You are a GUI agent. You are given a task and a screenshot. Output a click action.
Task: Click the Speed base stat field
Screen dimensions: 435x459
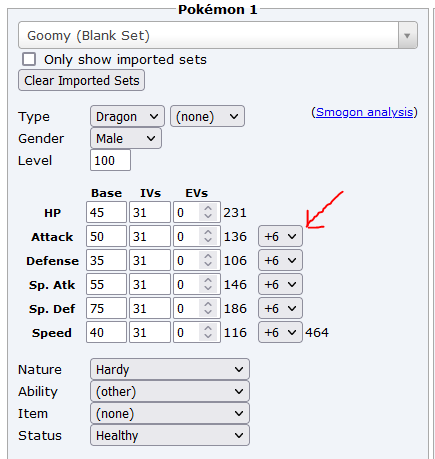[x=106, y=332]
